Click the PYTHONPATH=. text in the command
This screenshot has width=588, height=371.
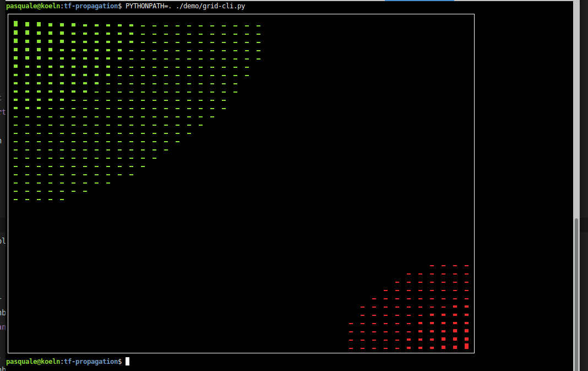point(146,6)
